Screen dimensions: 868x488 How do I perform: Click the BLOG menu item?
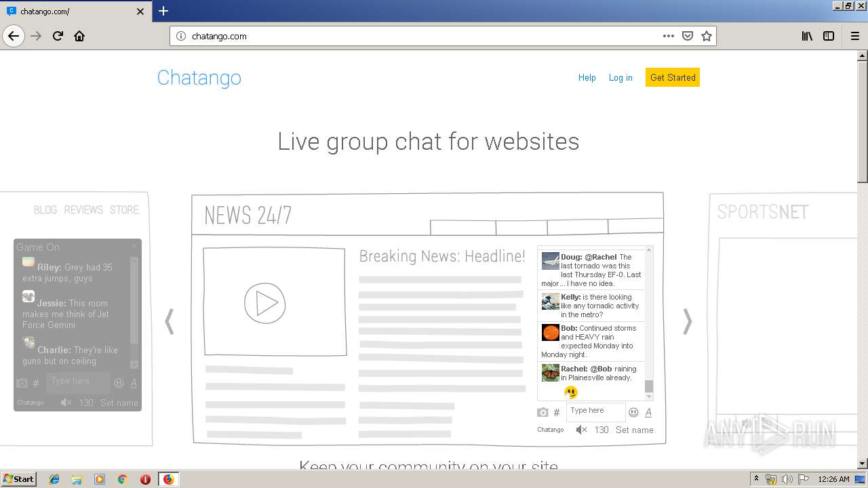point(45,210)
